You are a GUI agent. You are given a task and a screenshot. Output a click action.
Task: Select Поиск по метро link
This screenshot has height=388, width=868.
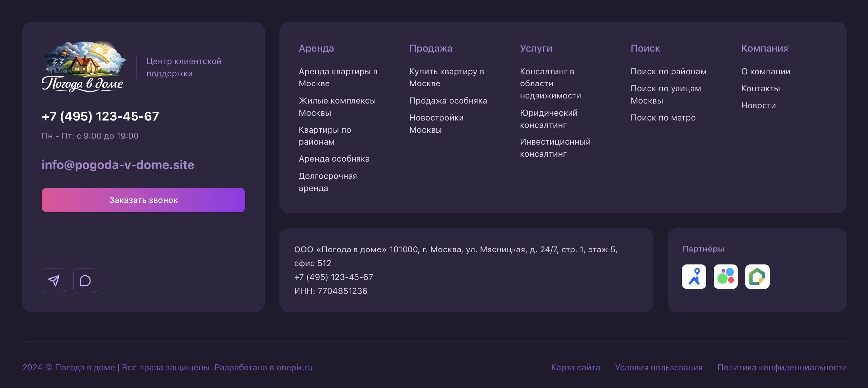[x=663, y=118]
